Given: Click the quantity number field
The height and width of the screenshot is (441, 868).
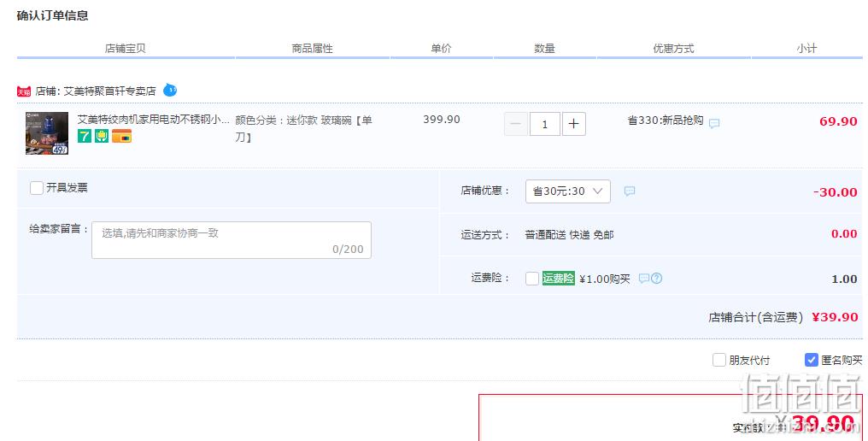Looking at the screenshot, I should [x=545, y=124].
